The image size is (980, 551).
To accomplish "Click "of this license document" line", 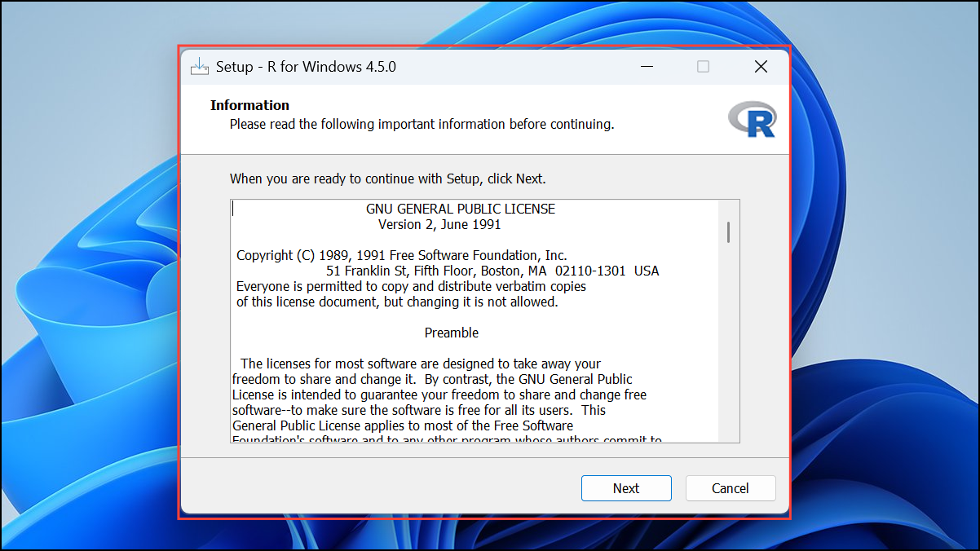I will [x=397, y=302].
